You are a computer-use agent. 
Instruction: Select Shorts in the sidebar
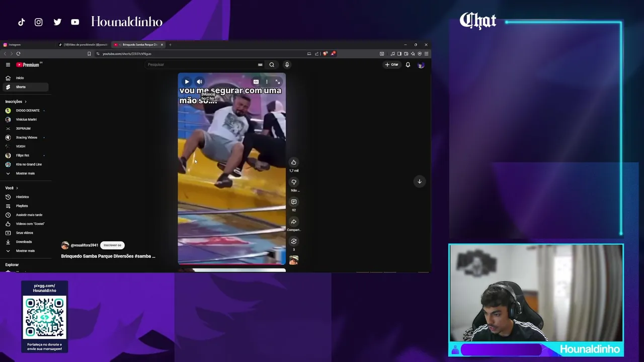(25, 87)
